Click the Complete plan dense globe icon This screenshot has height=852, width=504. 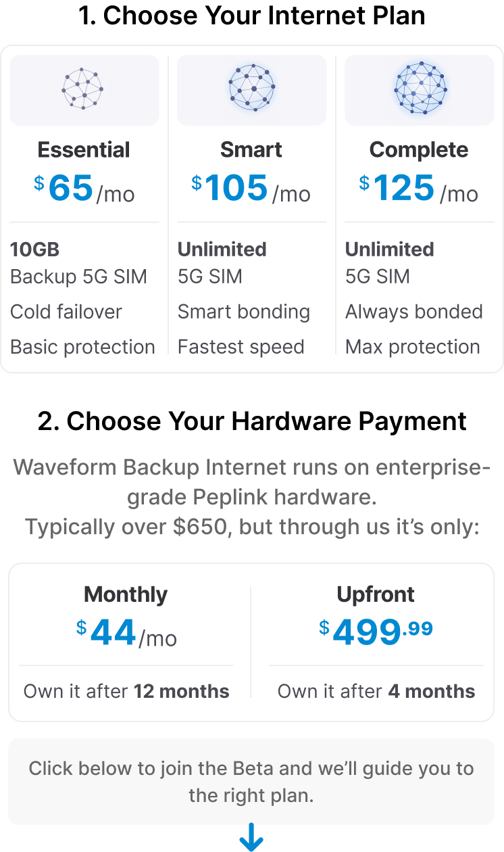click(420, 89)
